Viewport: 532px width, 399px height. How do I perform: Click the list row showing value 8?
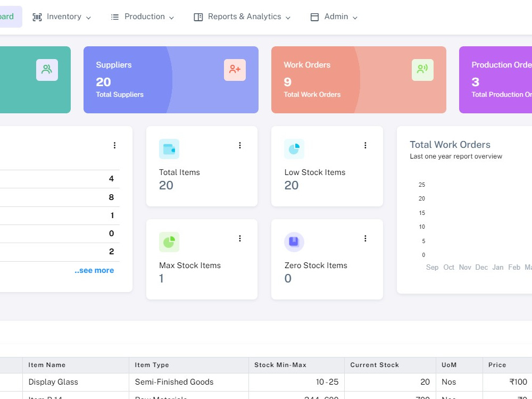coord(60,197)
